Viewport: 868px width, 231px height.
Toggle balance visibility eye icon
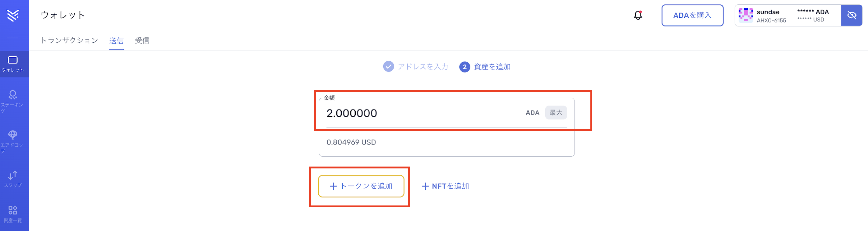[852, 15]
